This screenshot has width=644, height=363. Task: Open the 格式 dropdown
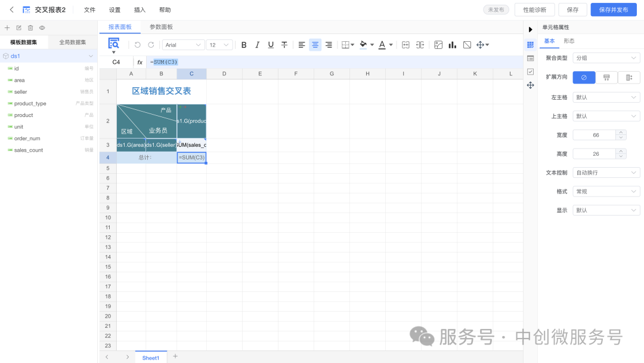click(x=606, y=192)
